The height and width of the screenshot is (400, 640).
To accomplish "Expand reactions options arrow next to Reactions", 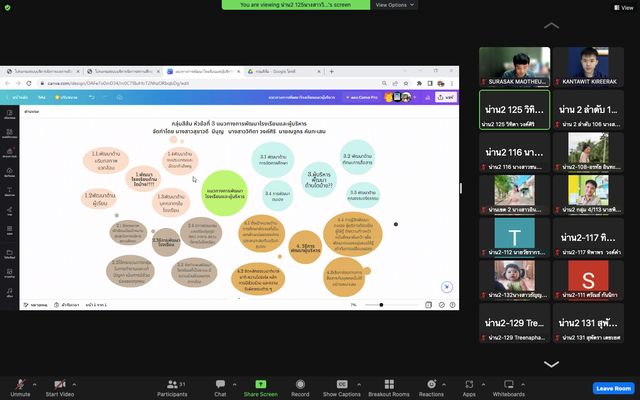I will point(444,384).
